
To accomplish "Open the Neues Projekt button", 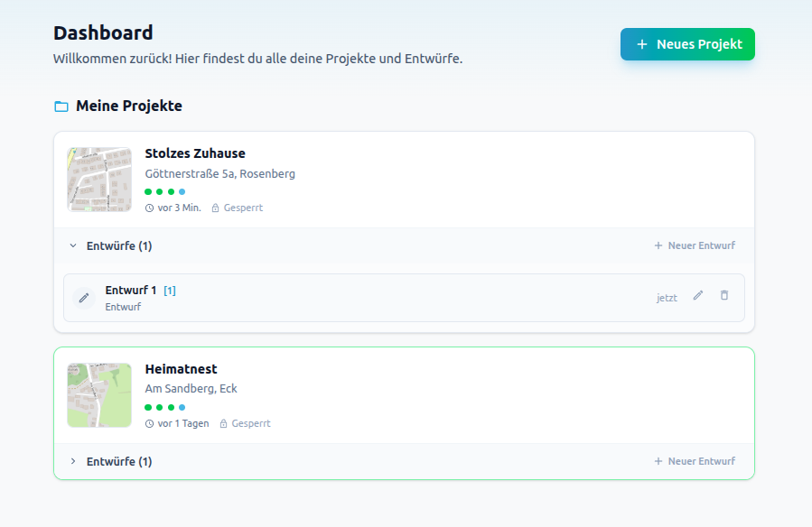I will 687,43.
